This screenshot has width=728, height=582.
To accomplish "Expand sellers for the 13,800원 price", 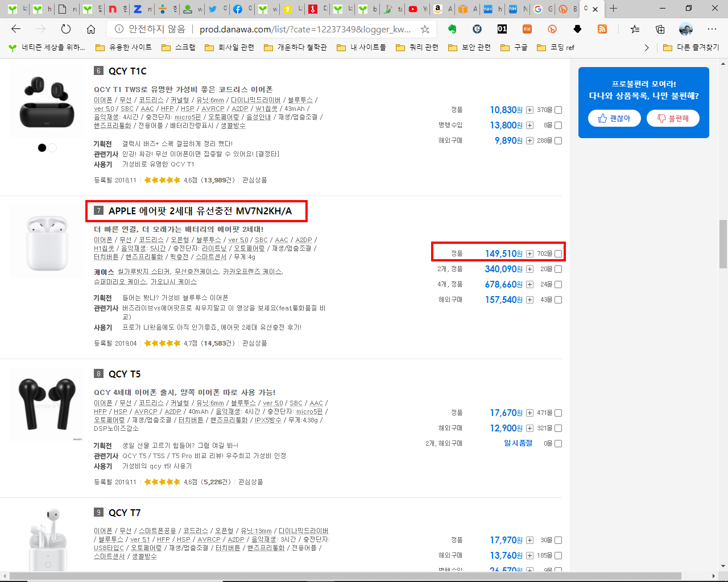I will point(530,126).
